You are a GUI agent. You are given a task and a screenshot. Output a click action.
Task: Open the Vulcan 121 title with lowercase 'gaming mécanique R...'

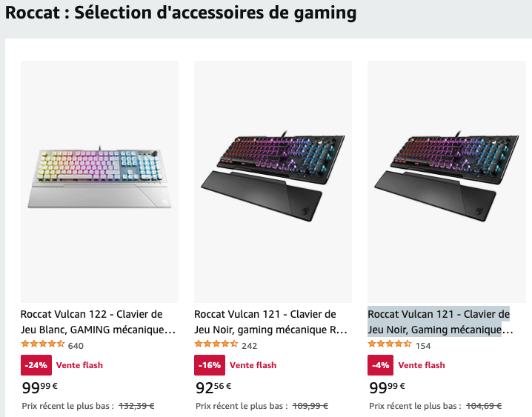coord(271,321)
